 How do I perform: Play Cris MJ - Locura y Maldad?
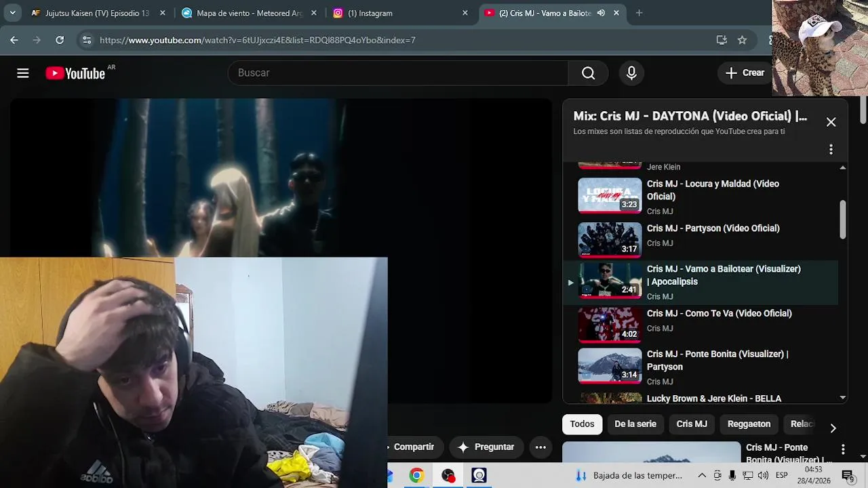tap(610, 195)
